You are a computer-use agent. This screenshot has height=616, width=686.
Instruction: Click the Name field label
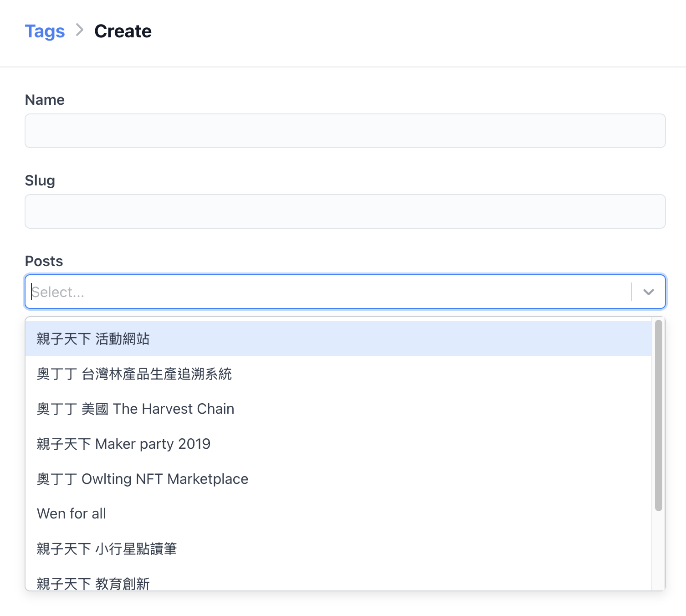[x=45, y=100]
